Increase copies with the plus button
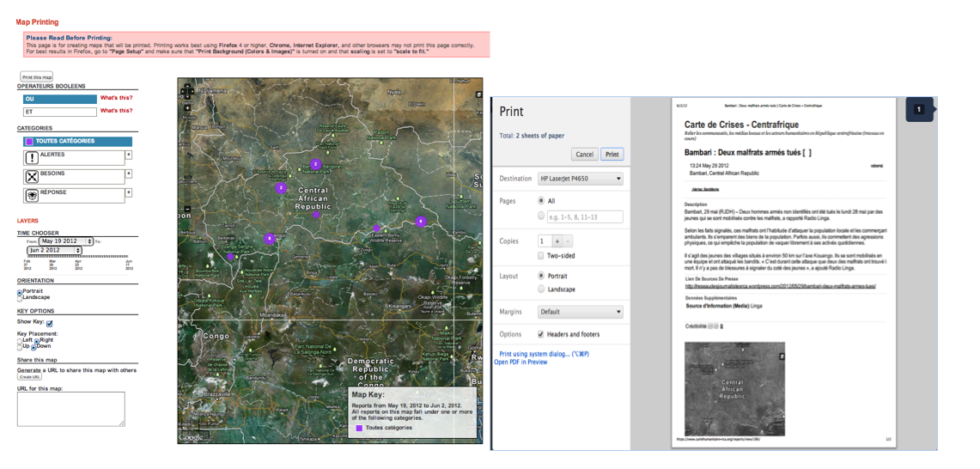The image size is (980, 469). 555,241
